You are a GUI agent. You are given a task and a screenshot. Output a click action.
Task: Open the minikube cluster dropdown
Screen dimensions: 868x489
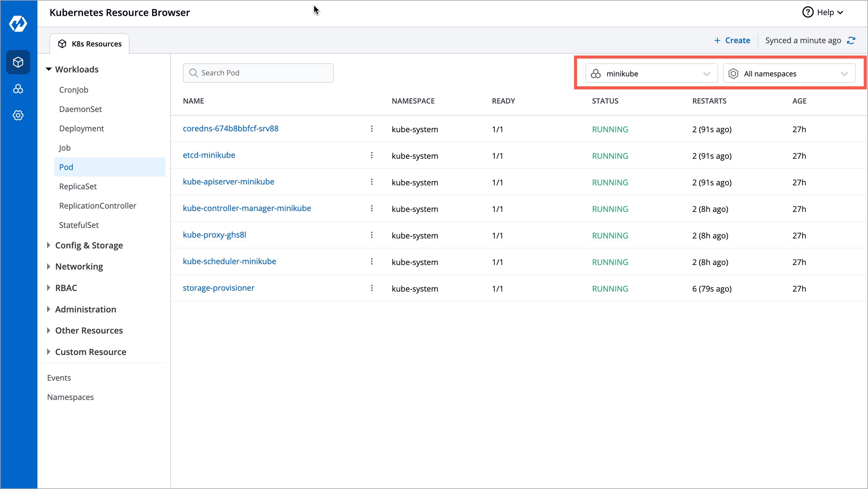point(651,74)
